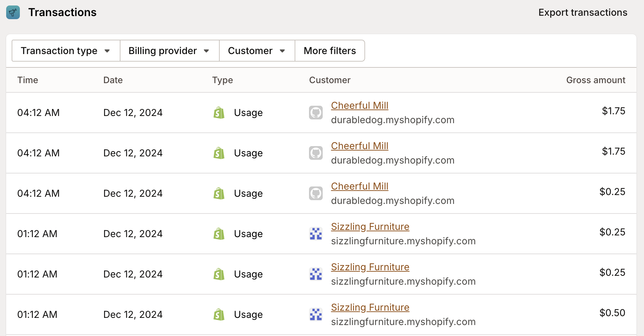Click the Gross amount column header

click(x=595, y=80)
